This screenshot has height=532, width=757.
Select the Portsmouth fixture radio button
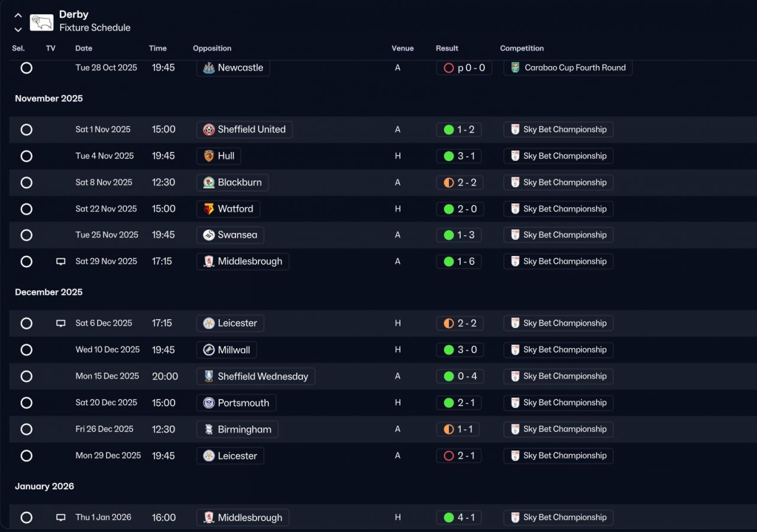tap(26, 403)
